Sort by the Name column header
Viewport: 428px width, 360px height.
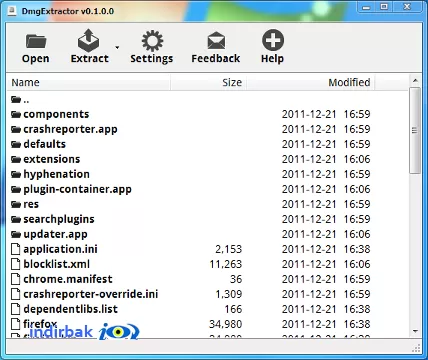(88, 82)
